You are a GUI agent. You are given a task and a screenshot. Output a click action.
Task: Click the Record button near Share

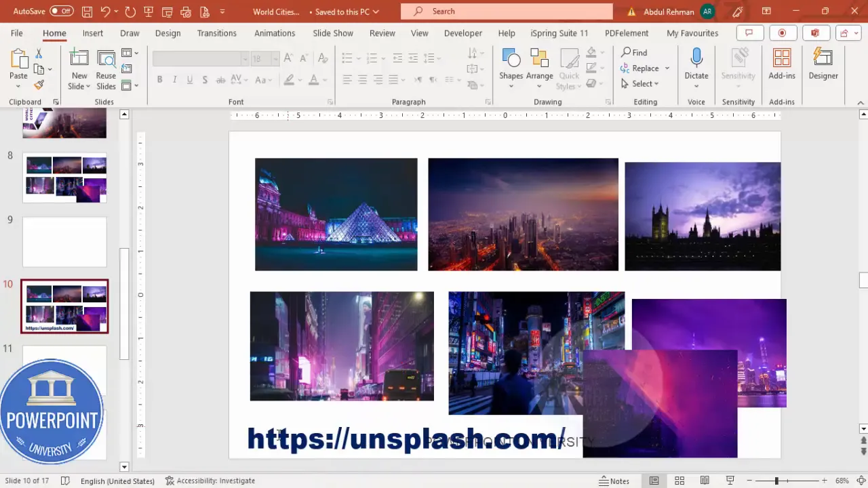coord(782,33)
